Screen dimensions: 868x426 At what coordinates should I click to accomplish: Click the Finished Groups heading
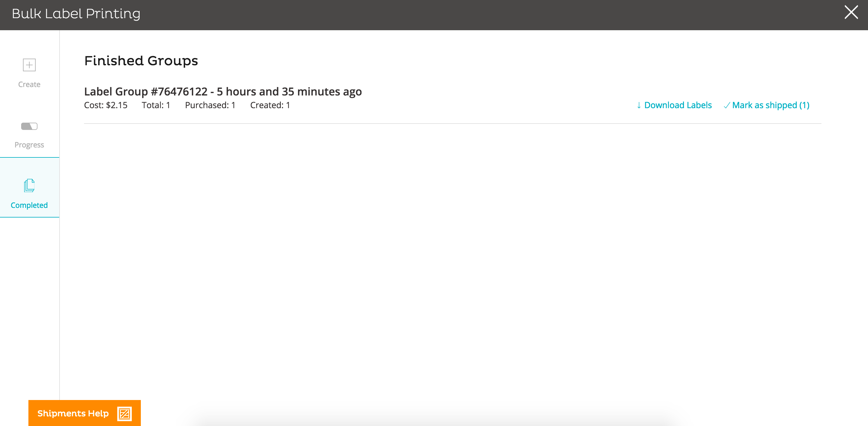(141, 61)
